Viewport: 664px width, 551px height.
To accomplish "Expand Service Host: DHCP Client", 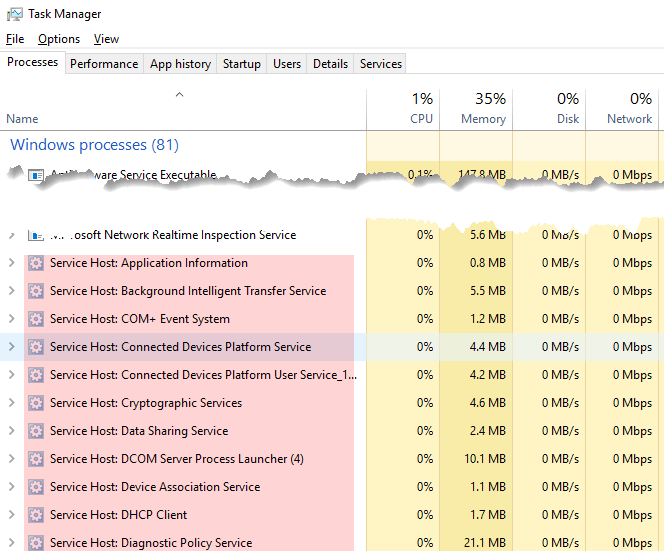I will coord(12,515).
